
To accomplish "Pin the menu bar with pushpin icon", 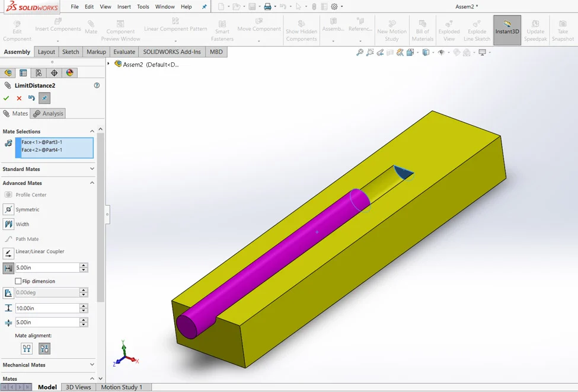I will pos(204,7).
